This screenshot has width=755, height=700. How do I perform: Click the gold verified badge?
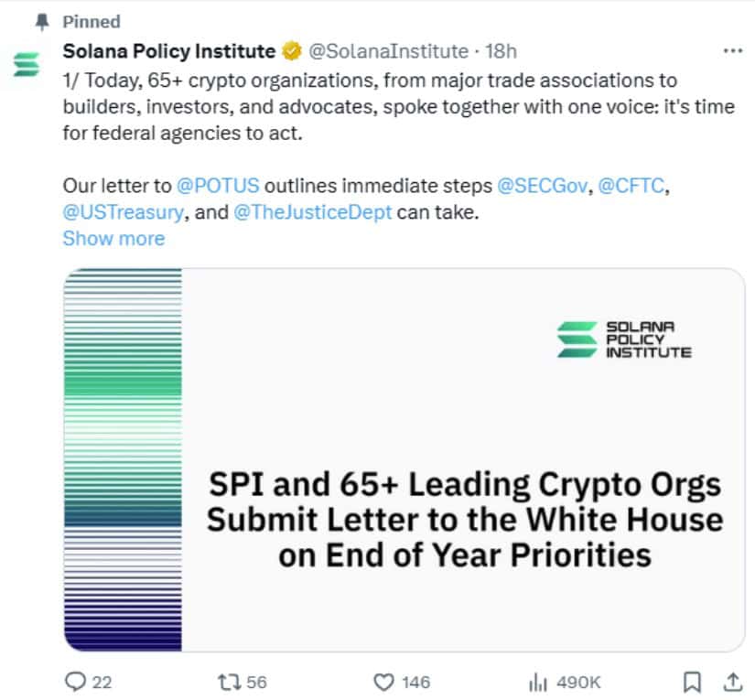(x=291, y=51)
